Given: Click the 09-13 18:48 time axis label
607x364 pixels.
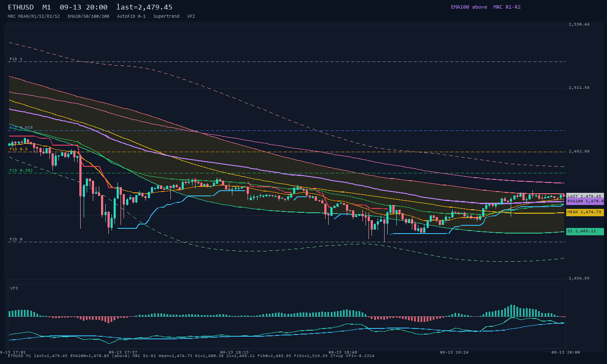Looking at the screenshot, I should (343, 352).
